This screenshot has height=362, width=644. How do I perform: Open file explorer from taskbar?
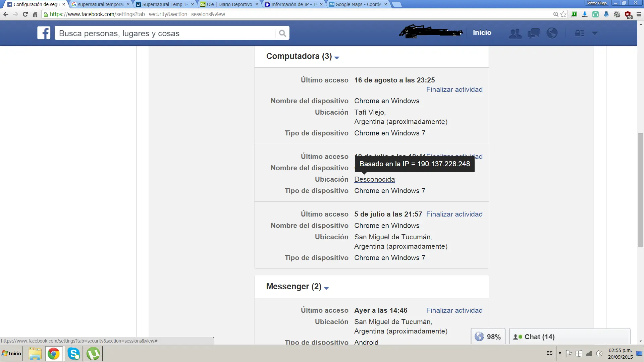pos(35,354)
